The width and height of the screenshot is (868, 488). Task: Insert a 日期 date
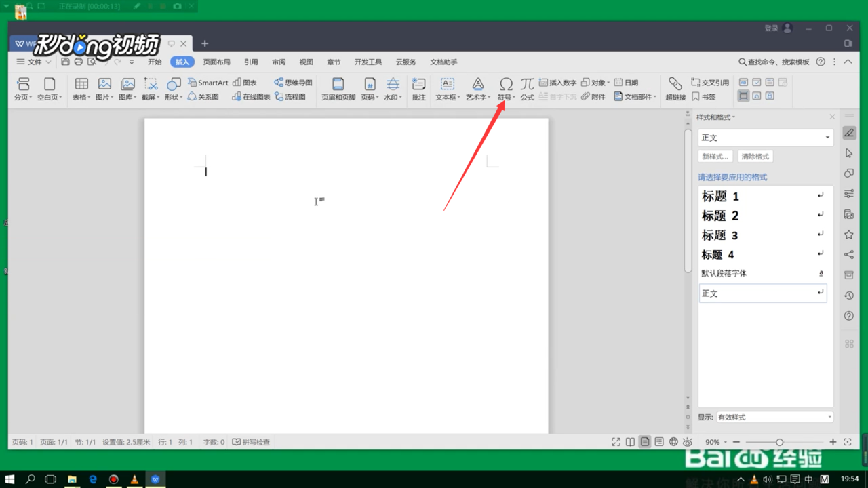pyautogui.click(x=626, y=83)
